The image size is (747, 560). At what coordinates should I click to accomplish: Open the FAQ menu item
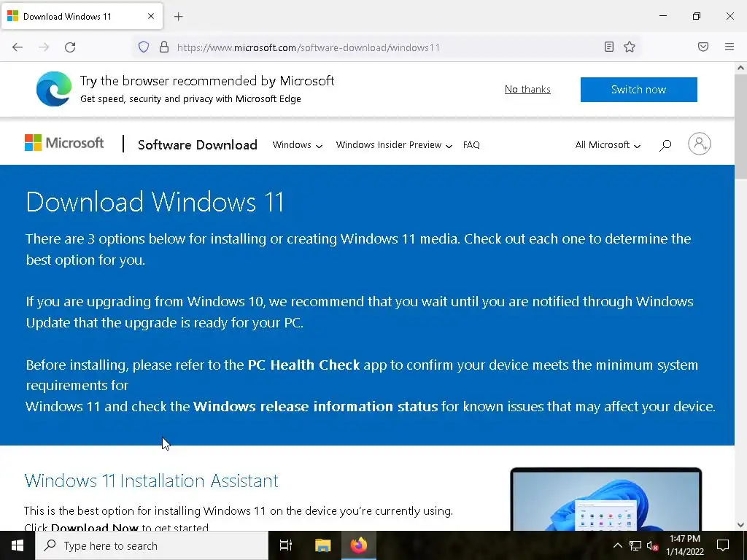coord(471,145)
